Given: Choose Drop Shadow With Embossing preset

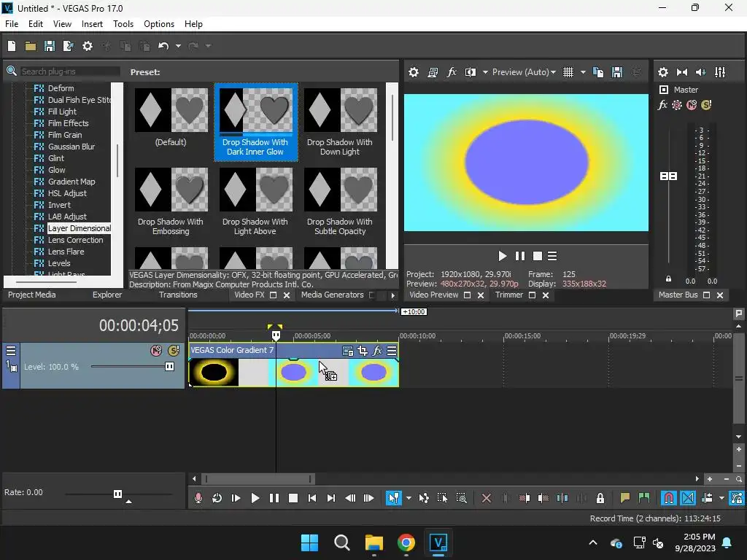Looking at the screenshot, I should click(x=171, y=202).
